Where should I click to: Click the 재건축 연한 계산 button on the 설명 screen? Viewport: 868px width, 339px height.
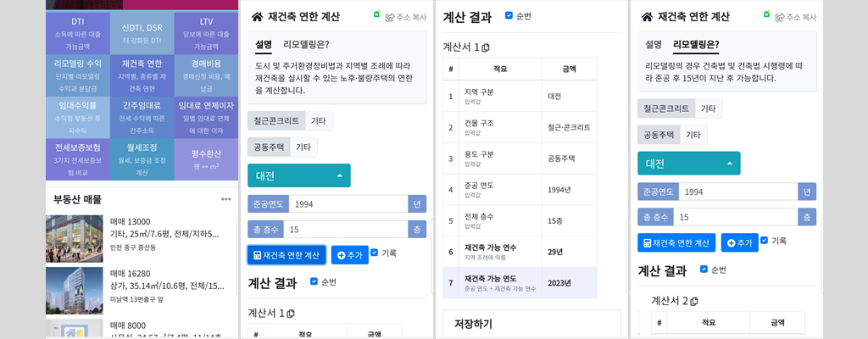pos(287,255)
